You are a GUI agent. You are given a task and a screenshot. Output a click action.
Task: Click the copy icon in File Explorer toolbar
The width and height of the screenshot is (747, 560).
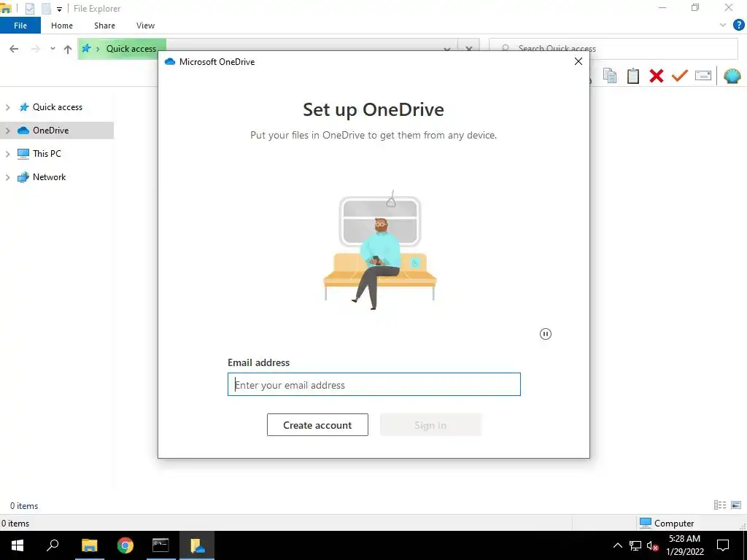(609, 76)
